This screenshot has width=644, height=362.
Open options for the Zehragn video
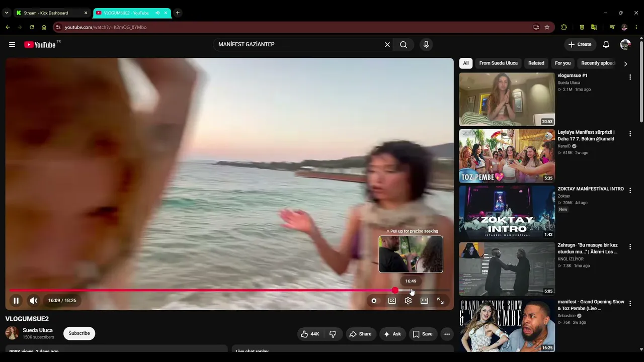(x=630, y=247)
